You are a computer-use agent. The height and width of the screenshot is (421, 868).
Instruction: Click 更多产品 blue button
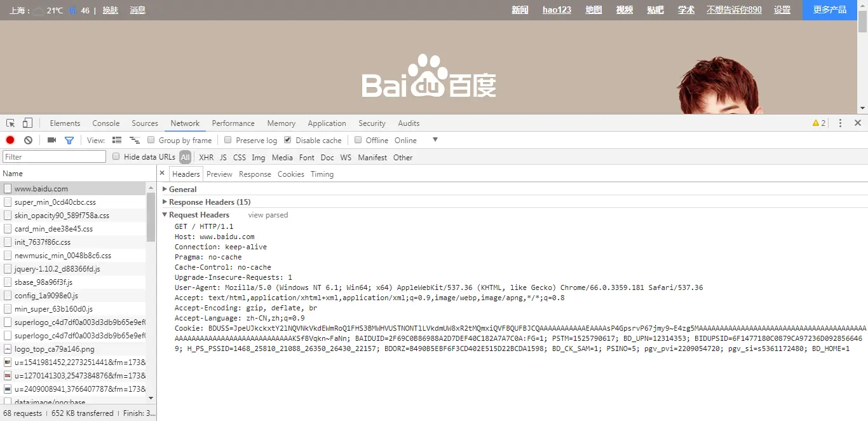830,10
